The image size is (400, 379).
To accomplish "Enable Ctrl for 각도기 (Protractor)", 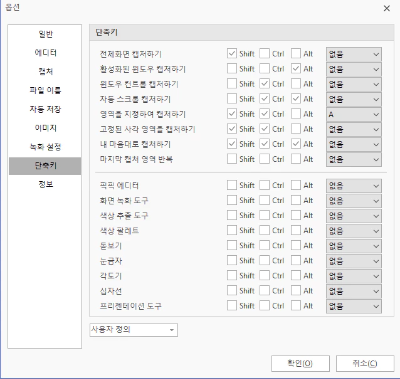I will click(264, 275).
